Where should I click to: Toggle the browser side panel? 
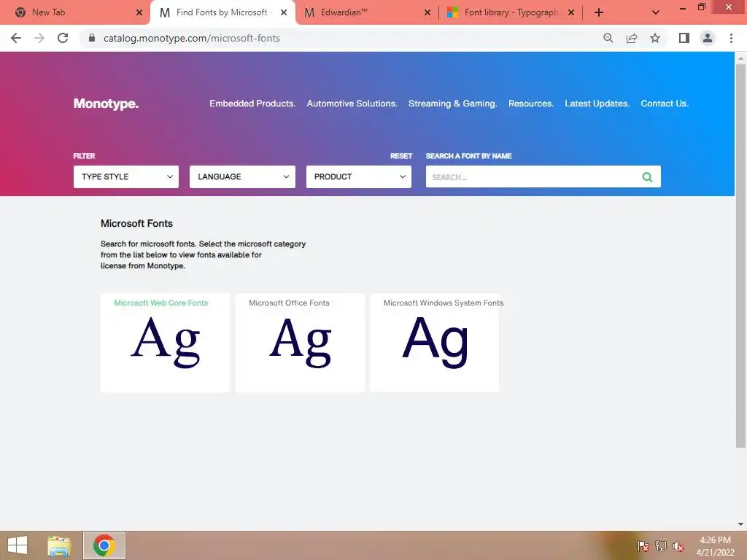pos(684,38)
